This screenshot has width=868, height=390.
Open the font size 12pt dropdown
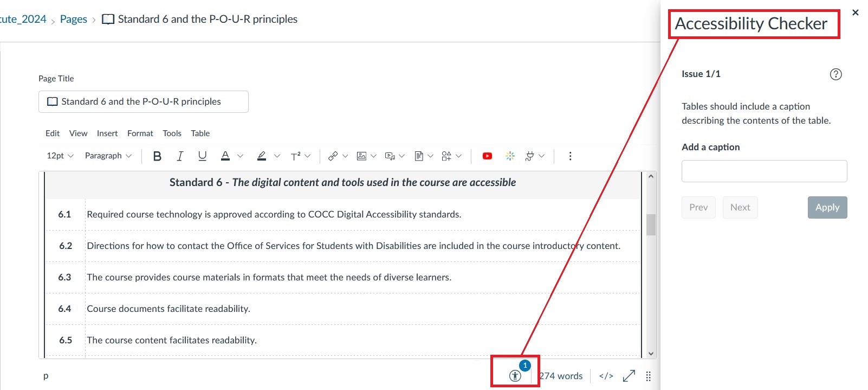[x=60, y=156]
